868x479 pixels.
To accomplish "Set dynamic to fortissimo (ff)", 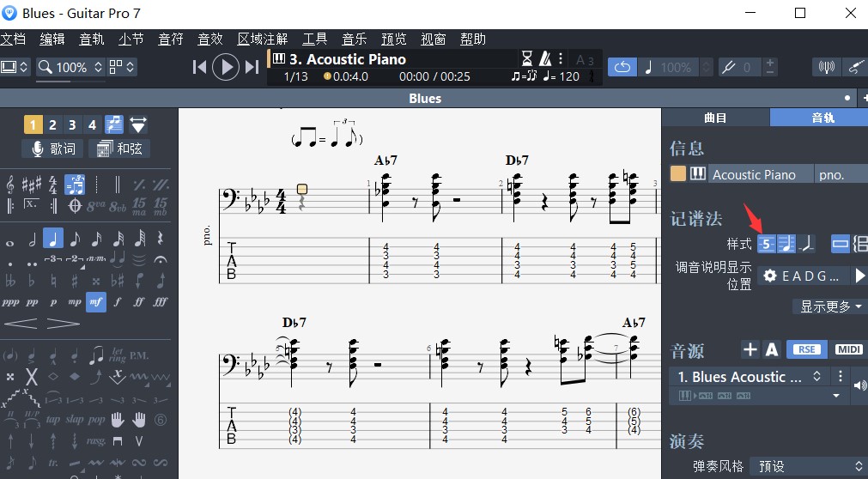I will point(138,302).
